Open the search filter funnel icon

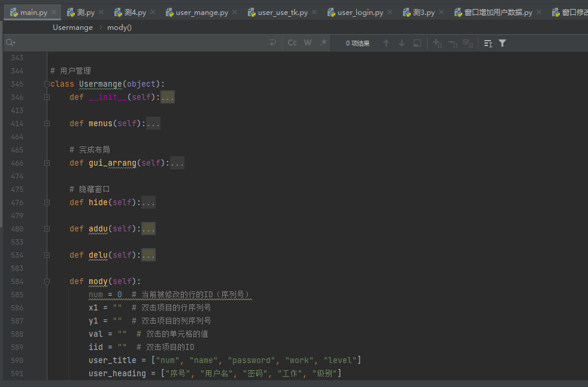click(502, 43)
